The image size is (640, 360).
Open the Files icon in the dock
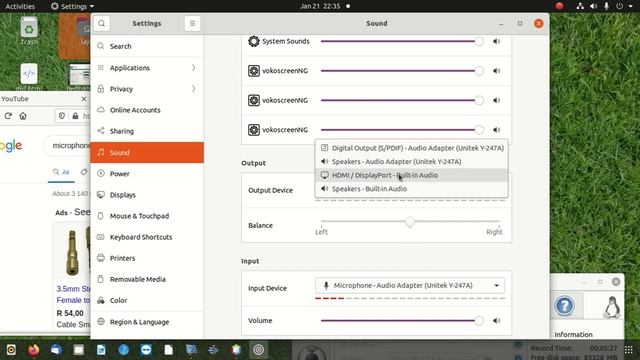click(79, 350)
